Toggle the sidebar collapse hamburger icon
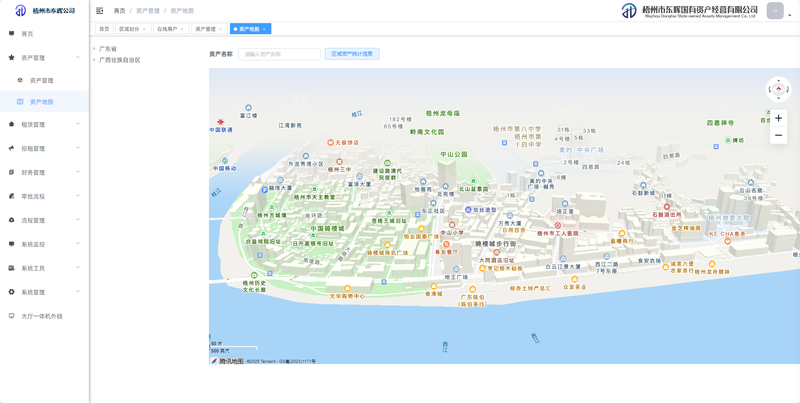The image size is (800, 403). [99, 11]
